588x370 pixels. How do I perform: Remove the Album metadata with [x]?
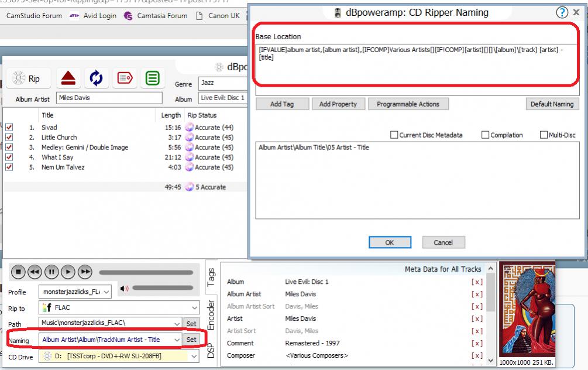pos(477,282)
